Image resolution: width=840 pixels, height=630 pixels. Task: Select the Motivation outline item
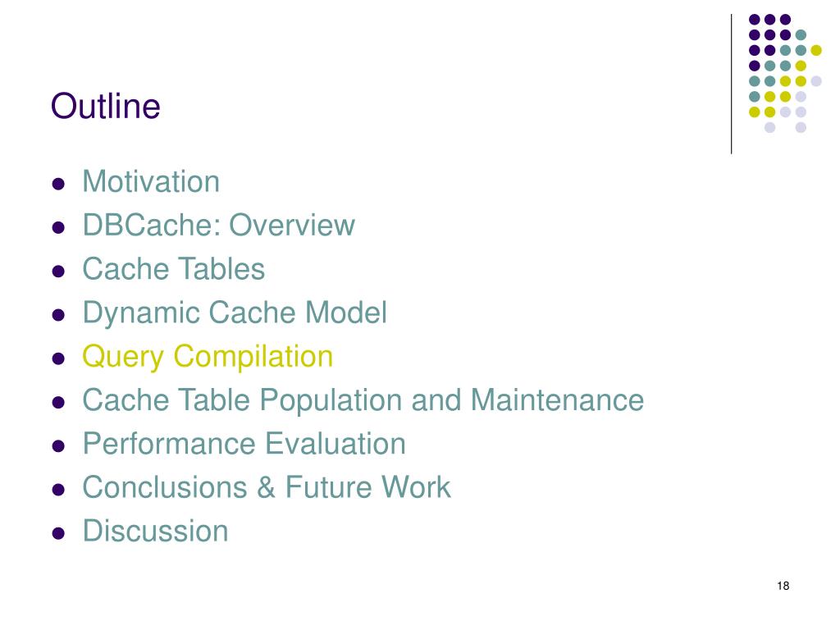point(151,181)
